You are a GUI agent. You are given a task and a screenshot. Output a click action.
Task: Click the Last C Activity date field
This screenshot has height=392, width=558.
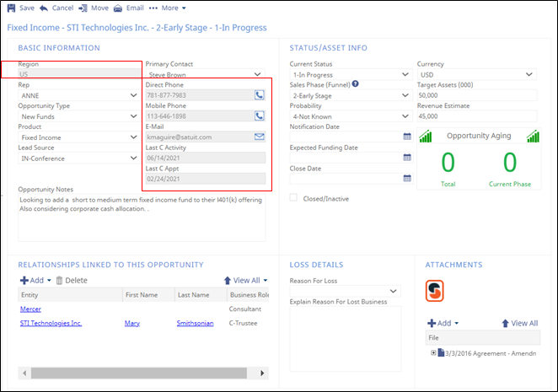[206, 158]
